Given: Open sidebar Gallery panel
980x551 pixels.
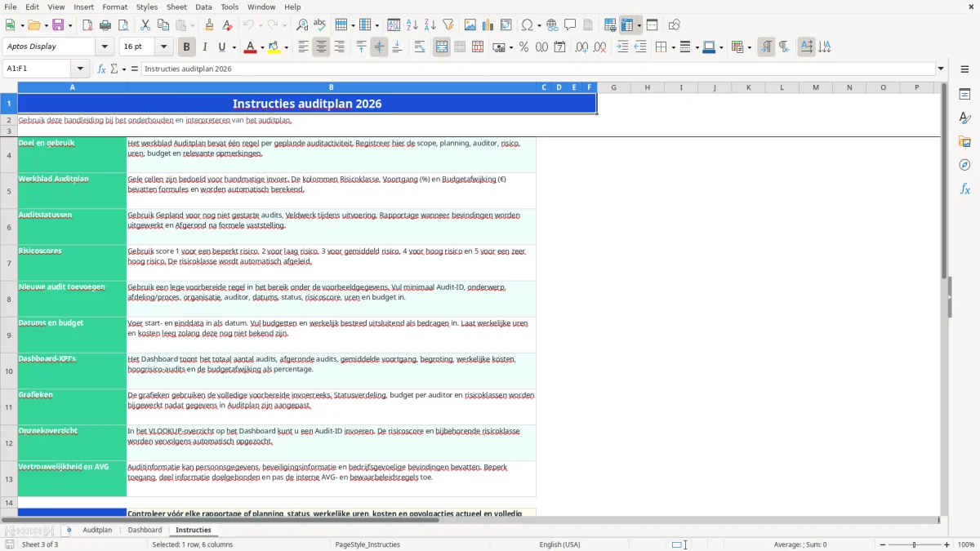Looking at the screenshot, I should click(x=964, y=141).
